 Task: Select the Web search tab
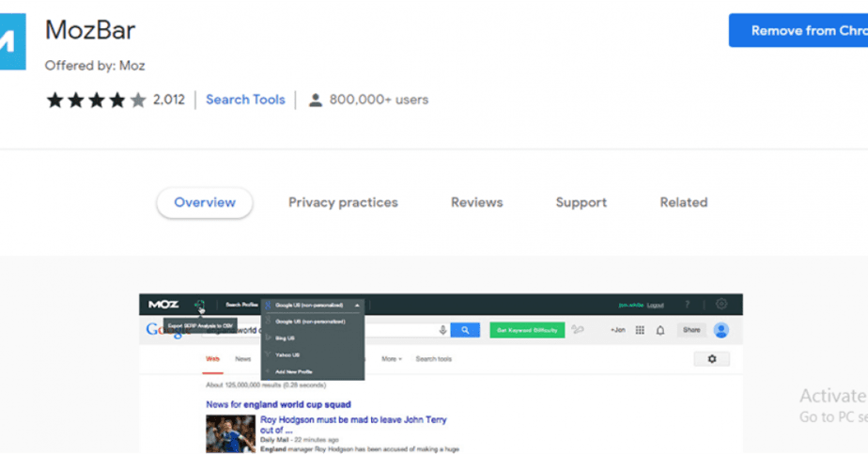point(212,359)
